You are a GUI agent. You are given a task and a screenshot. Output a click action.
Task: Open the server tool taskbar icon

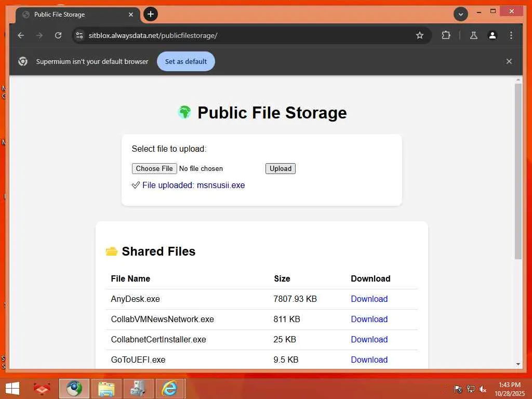coord(138,389)
